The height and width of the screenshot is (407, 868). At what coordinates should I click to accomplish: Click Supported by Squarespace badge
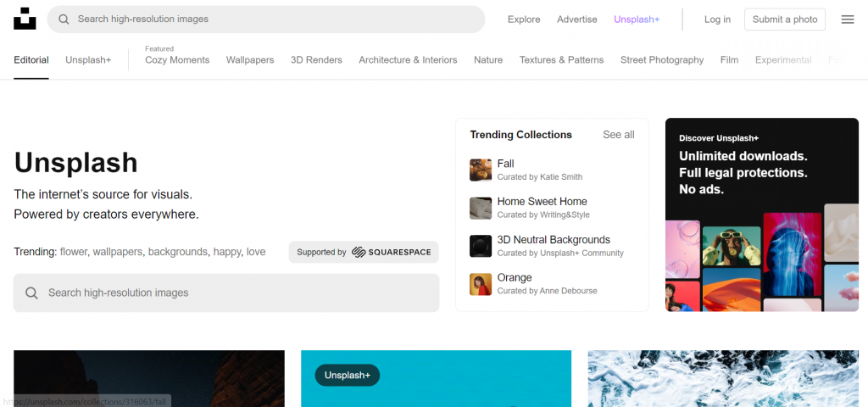pyautogui.click(x=364, y=252)
